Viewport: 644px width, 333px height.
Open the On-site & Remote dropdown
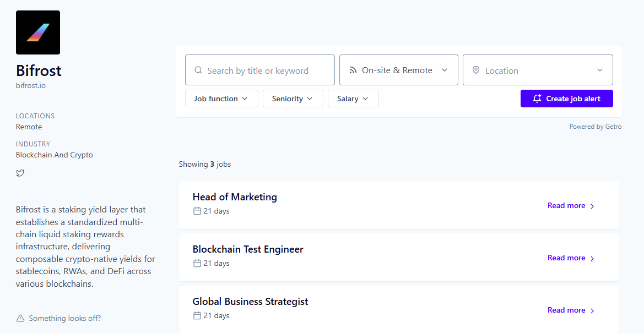pyautogui.click(x=398, y=70)
